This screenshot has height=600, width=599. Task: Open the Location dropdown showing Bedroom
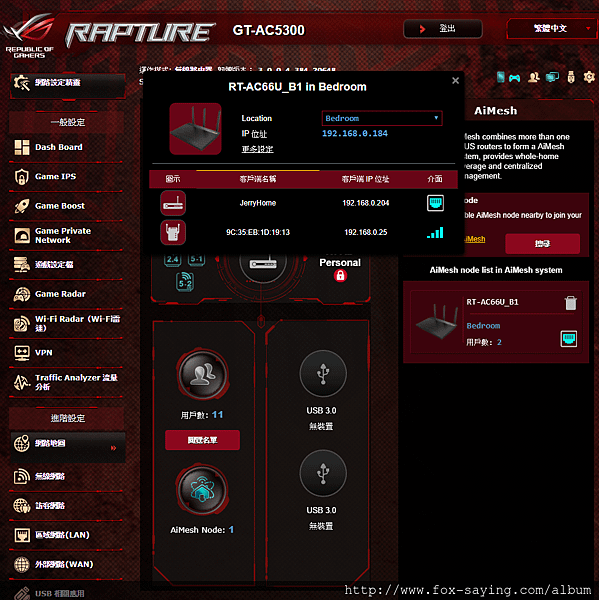tap(382, 118)
